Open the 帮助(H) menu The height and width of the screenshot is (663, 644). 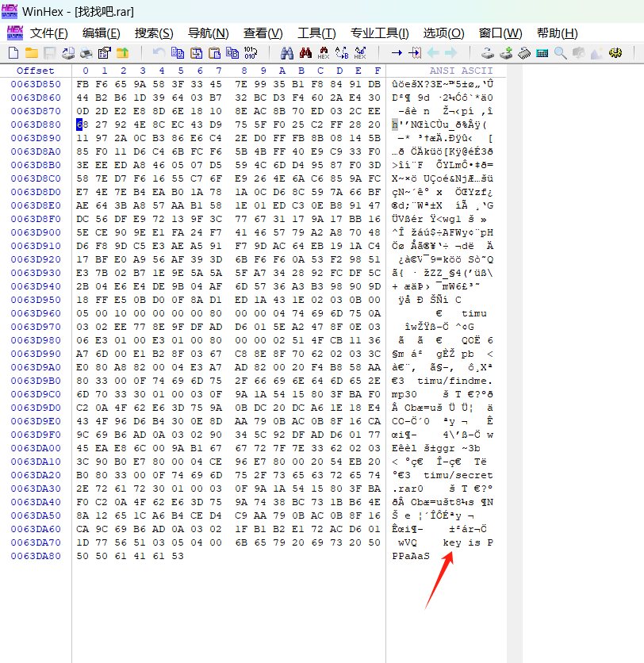(558, 33)
